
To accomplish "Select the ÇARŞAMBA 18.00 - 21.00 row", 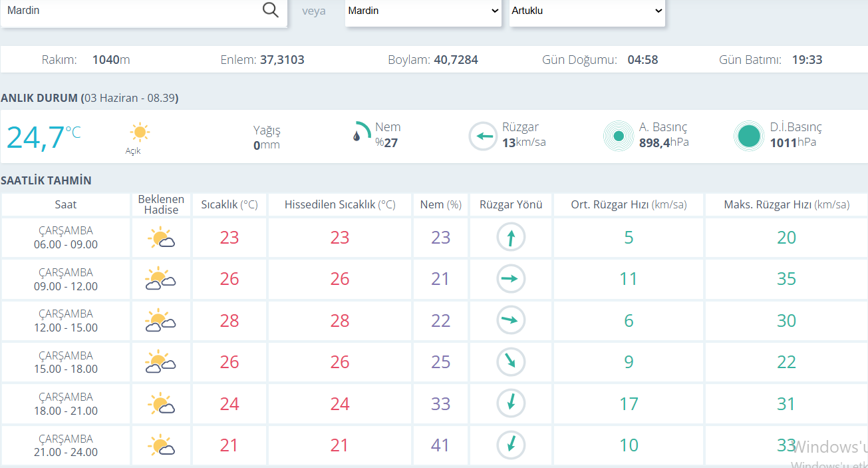I will pos(434,403).
